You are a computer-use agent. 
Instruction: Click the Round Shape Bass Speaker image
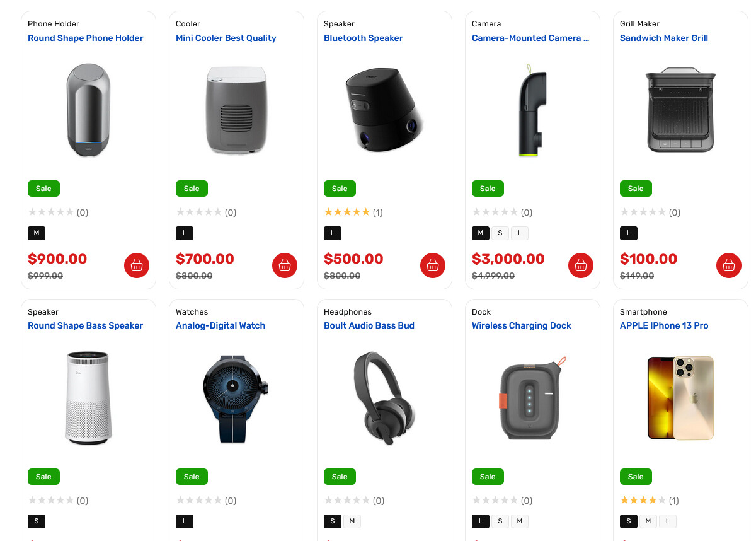pyautogui.click(x=88, y=397)
